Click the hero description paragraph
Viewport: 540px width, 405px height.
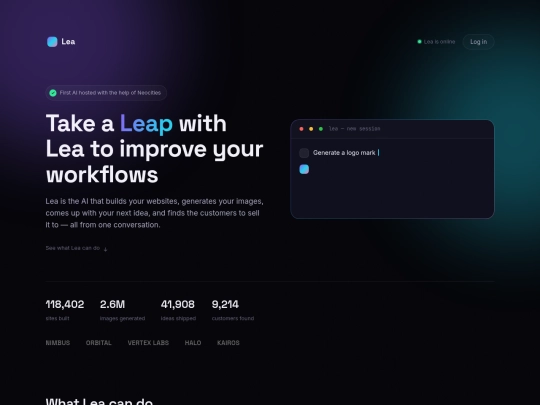[x=154, y=213]
